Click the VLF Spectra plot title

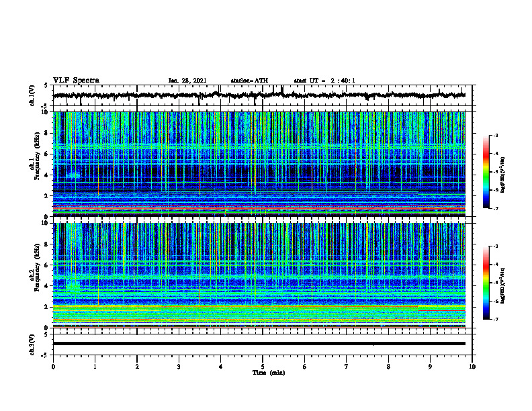pos(76,81)
